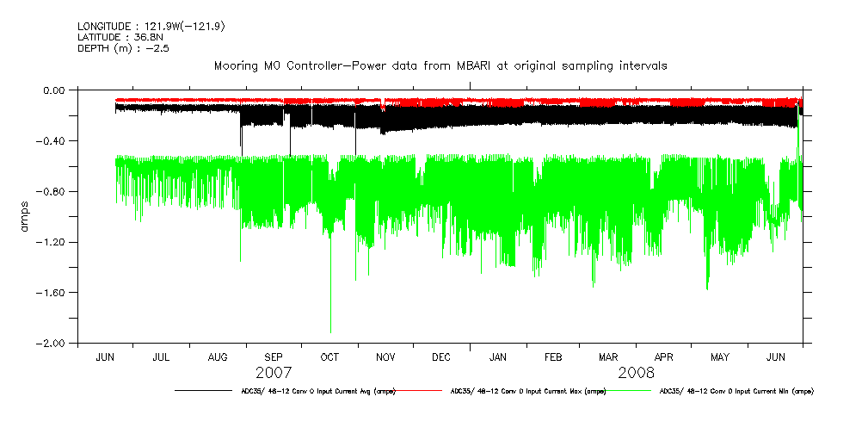Click the LATITUDE 36.8N header text

[x=120, y=36]
